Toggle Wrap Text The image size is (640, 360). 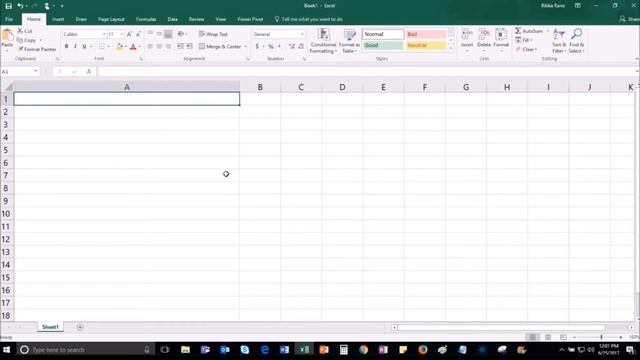coord(213,34)
